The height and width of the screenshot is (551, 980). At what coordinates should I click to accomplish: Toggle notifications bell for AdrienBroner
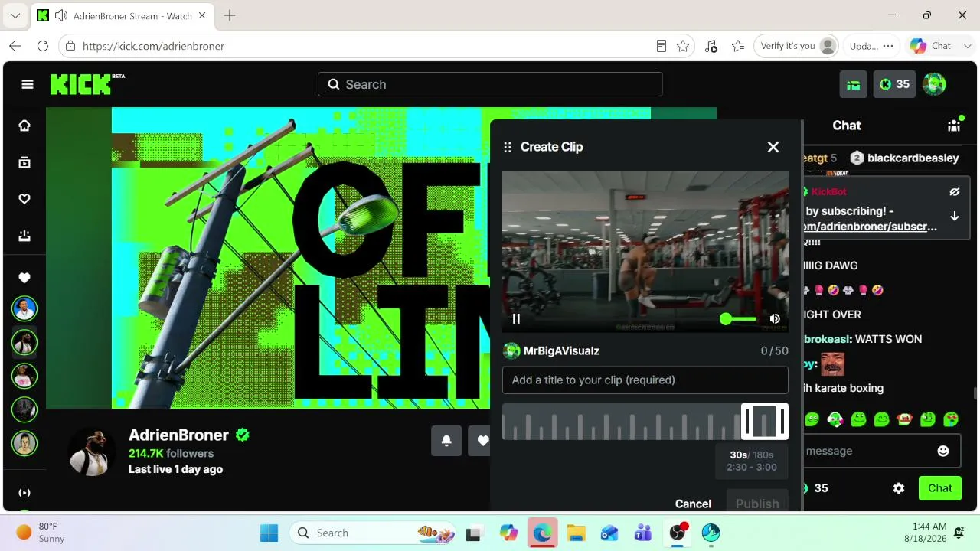point(446,441)
